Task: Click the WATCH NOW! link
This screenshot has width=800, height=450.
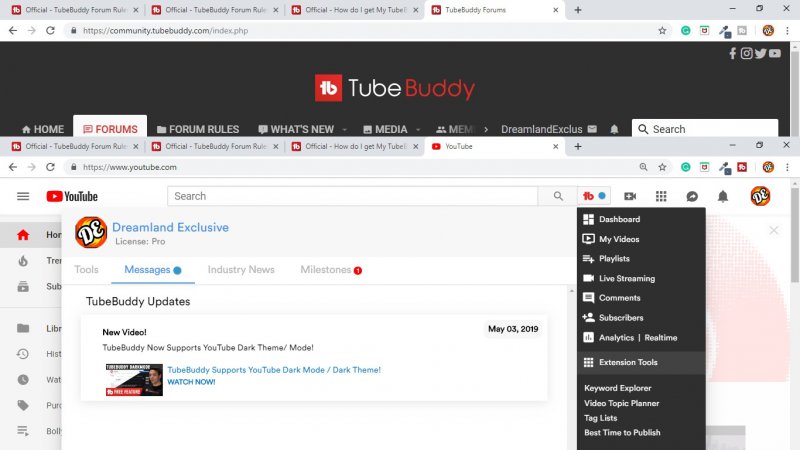Action: click(x=190, y=382)
